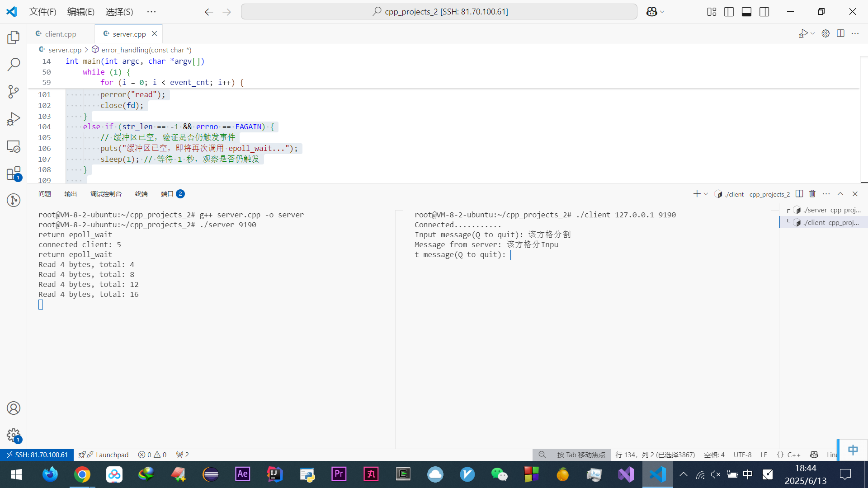
Task: Open Remote Explorer view
Action: (14, 146)
